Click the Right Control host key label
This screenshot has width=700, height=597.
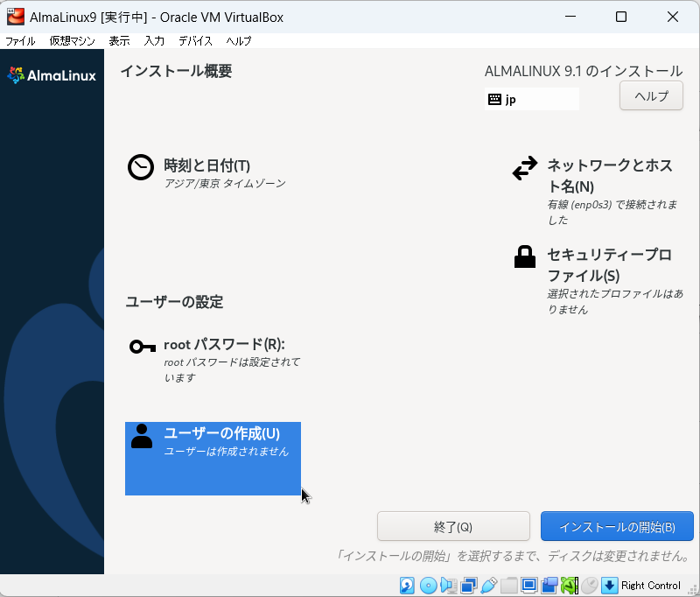pyautogui.click(x=651, y=586)
